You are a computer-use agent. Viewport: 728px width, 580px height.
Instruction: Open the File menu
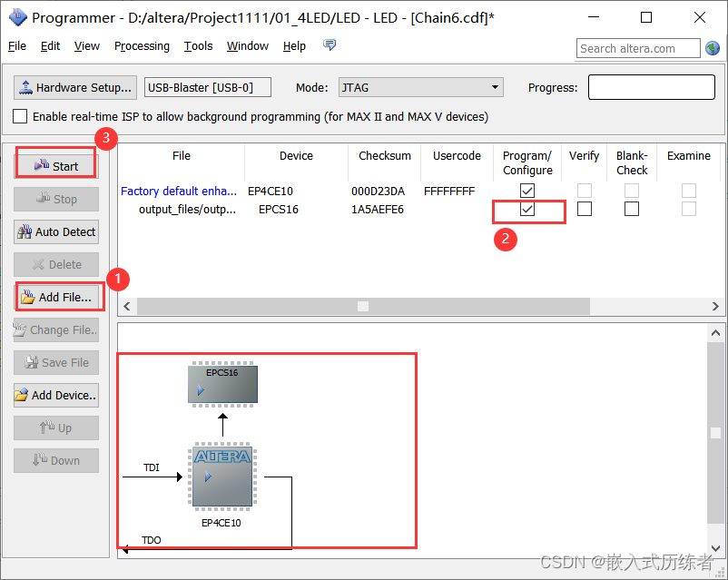(17, 46)
